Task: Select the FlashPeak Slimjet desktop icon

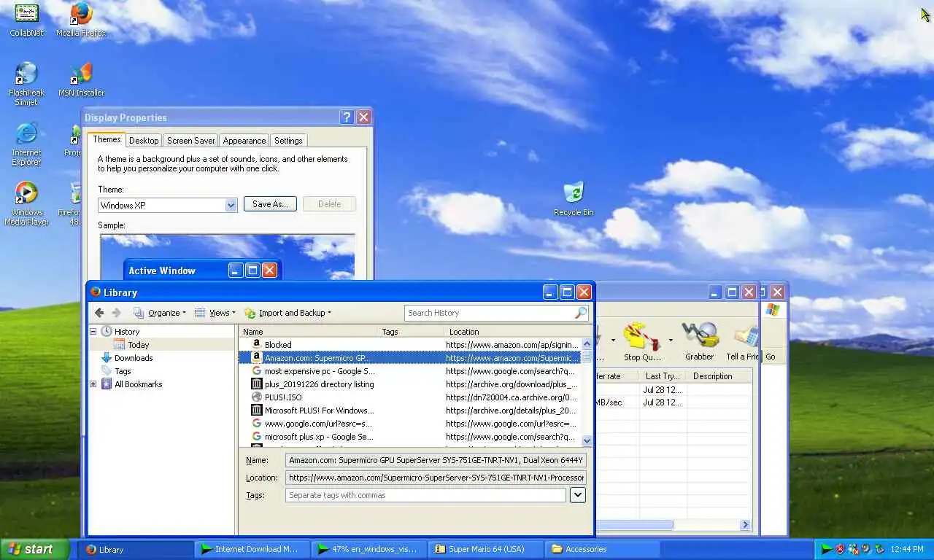Action: pos(26,84)
